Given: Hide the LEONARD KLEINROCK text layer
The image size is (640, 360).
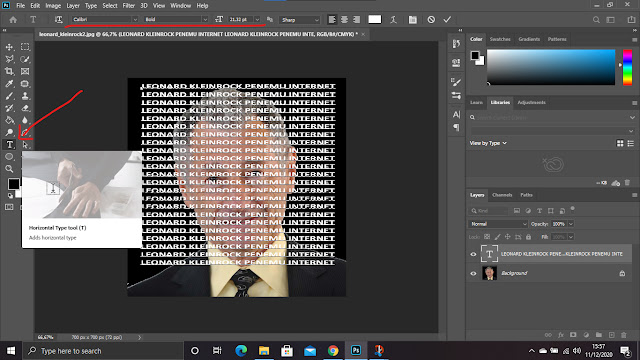Looking at the screenshot, I should [x=473, y=254].
